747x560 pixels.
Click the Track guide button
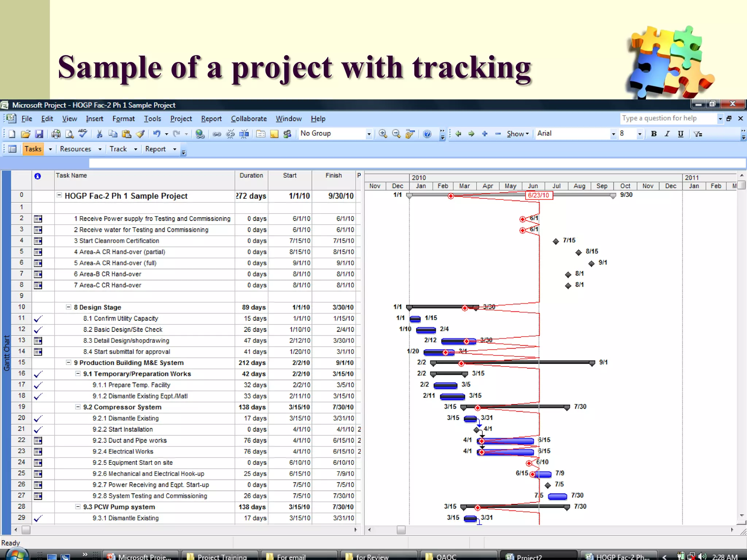point(118,149)
